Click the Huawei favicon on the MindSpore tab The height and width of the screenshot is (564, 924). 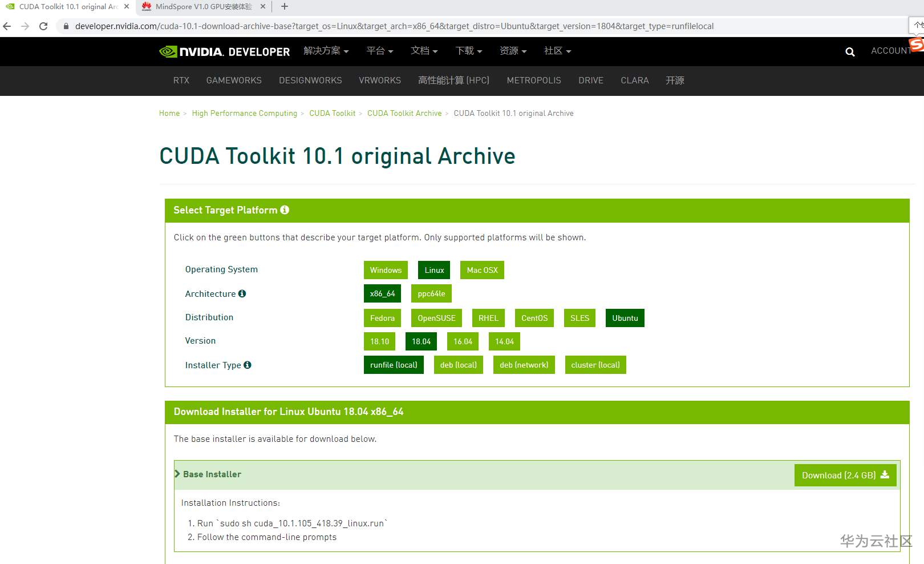coord(147,7)
